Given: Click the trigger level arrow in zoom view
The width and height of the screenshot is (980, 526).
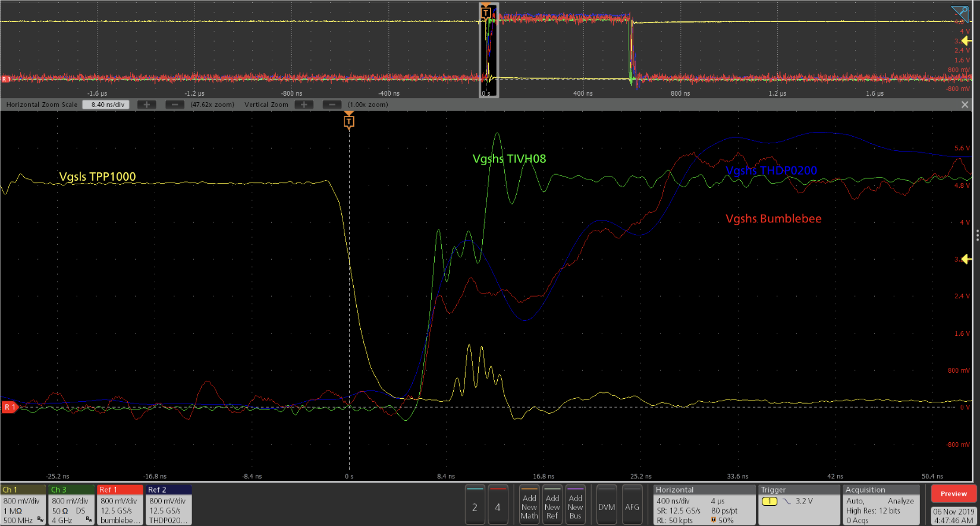Looking at the screenshot, I should coord(966,259).
